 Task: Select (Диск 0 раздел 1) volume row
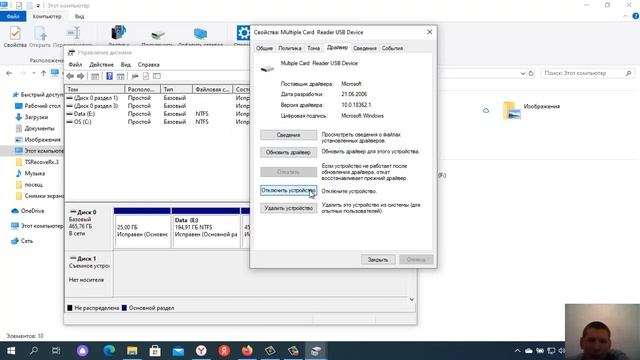click(158, 98)
